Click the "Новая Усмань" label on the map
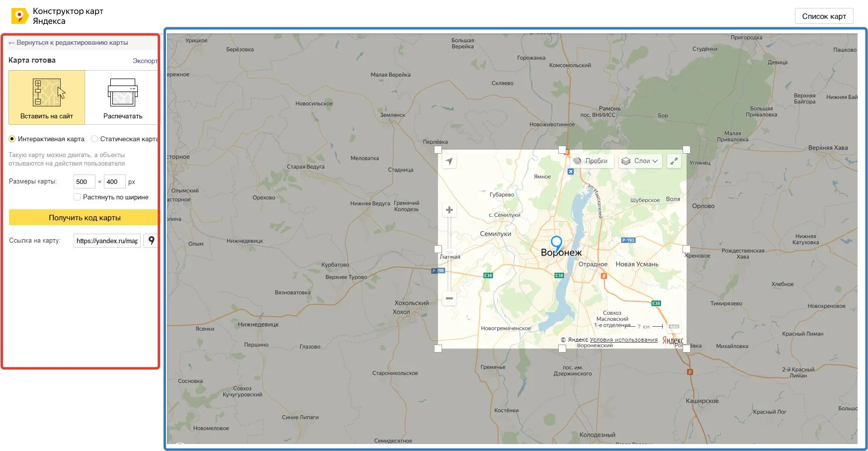The image size is (868, 451). [x=637, y=264]
